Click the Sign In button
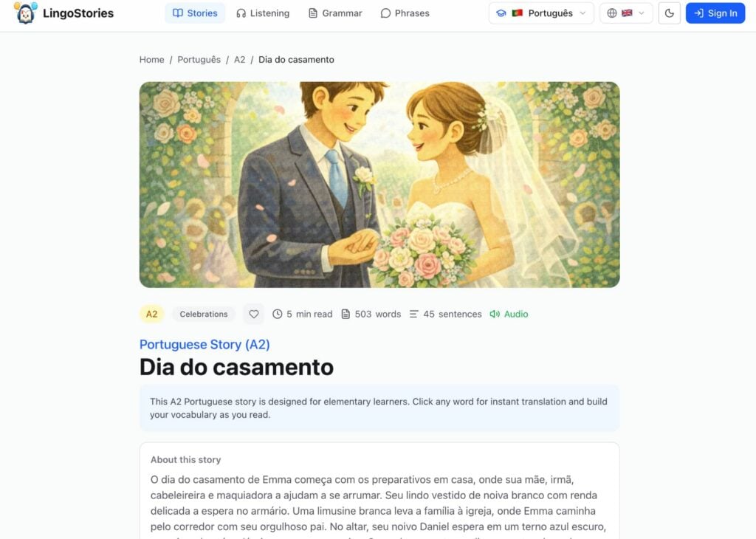756x539 pixels. click(715, 13)
